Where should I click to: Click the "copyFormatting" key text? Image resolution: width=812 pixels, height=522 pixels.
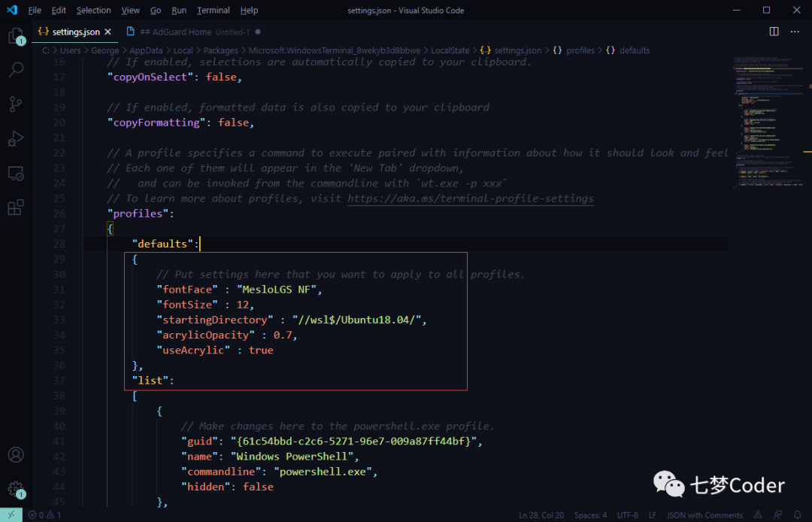(156, 122)
